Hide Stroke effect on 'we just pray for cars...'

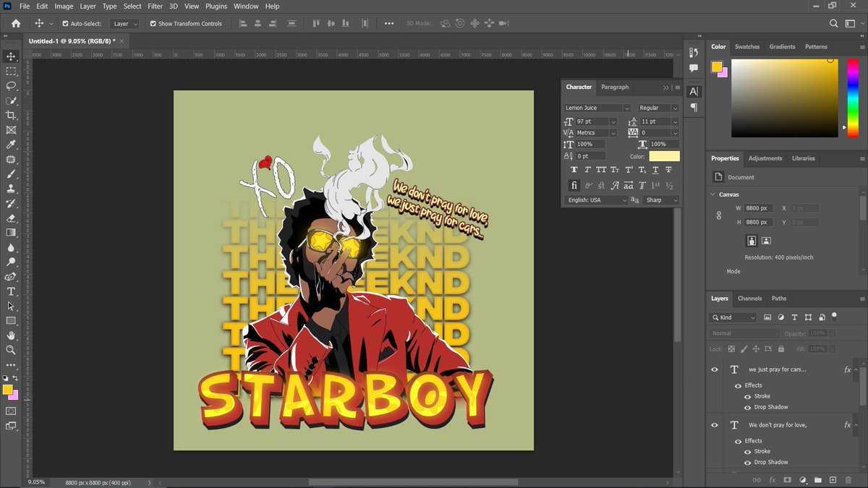[747, 396]
